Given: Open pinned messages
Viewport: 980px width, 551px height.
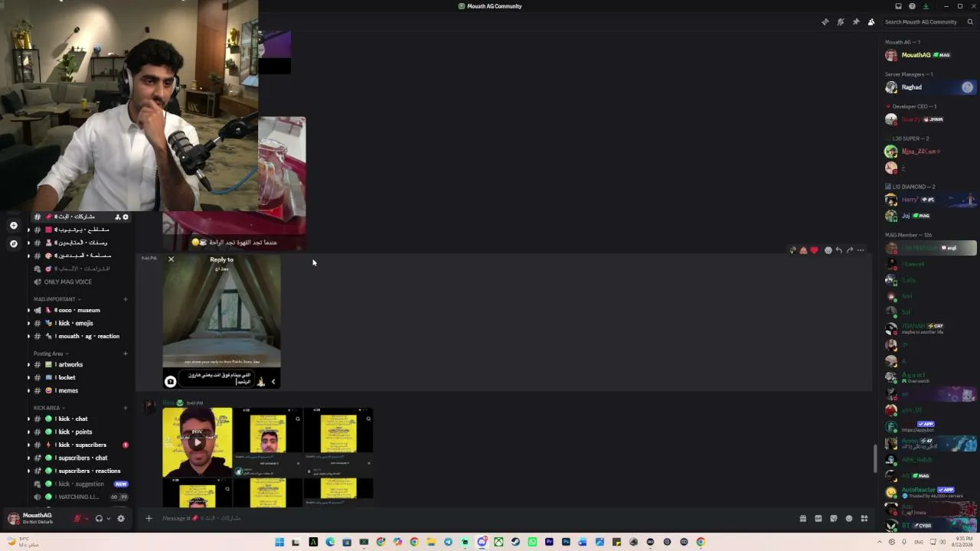Looking at the screenshot, I should (x=856, y=21).
